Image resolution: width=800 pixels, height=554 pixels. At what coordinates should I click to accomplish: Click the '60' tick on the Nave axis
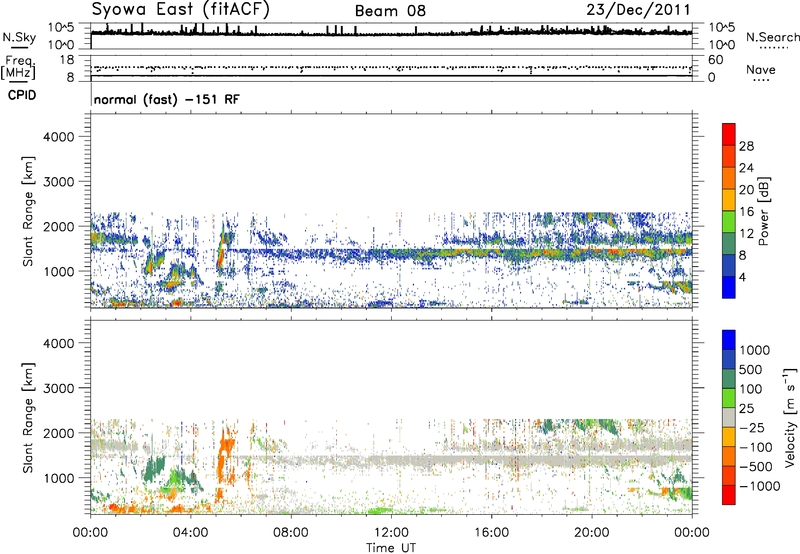point(715,60)
